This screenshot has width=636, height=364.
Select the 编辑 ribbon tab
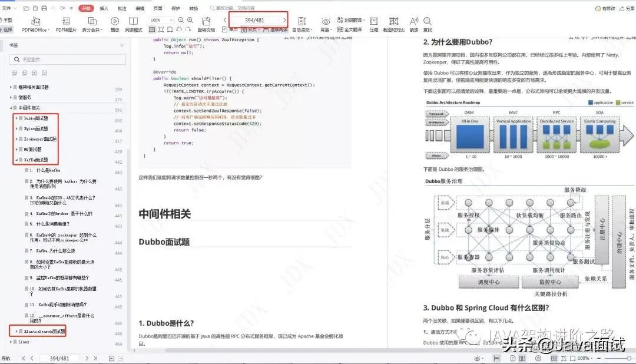pyautogui.click(x=140, y=8)
